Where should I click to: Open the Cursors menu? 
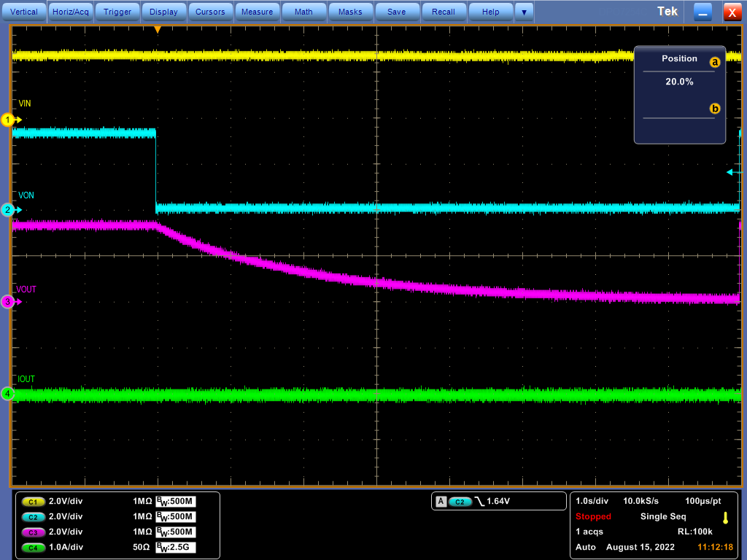click(210, 12)
